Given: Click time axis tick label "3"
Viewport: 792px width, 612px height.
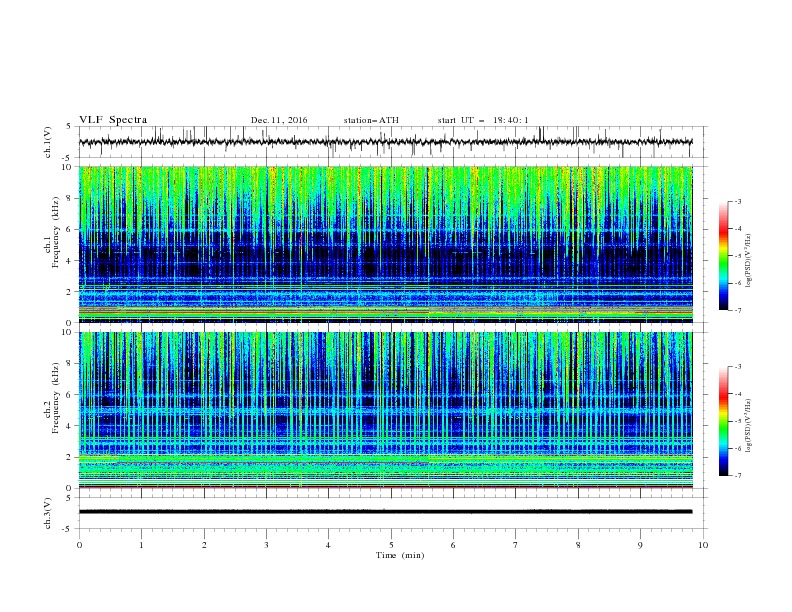Looking at the screenshot, I should coord(266,545).
